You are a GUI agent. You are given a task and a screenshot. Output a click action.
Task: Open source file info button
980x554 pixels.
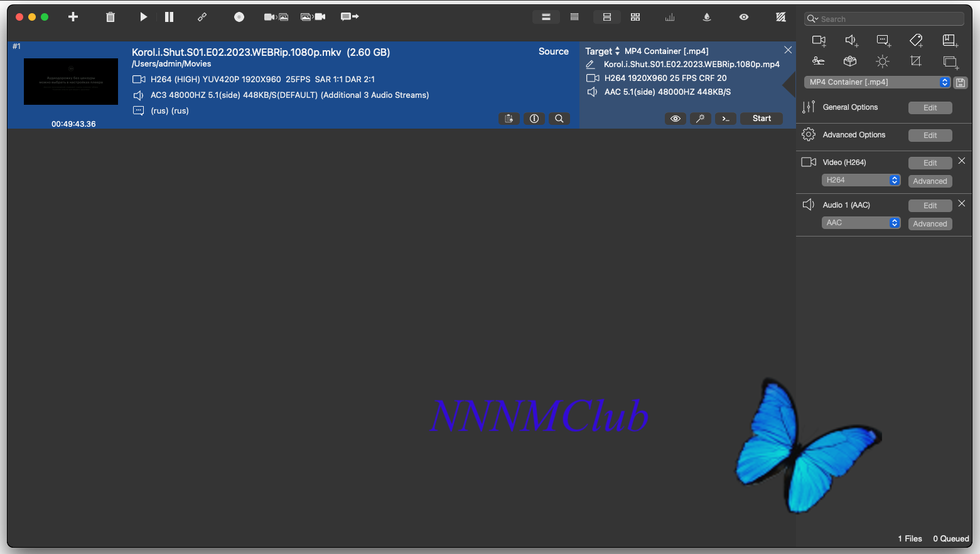click(534, 119)
